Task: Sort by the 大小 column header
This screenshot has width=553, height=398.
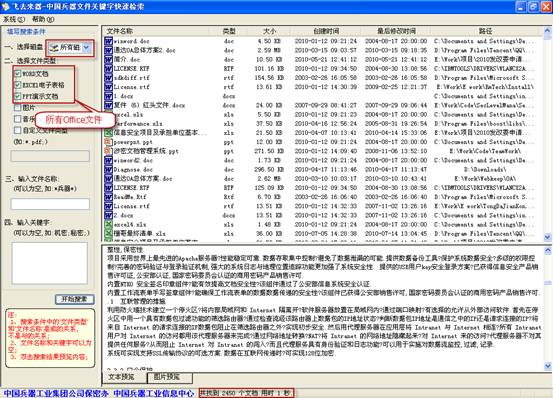Action: [269, 31]
